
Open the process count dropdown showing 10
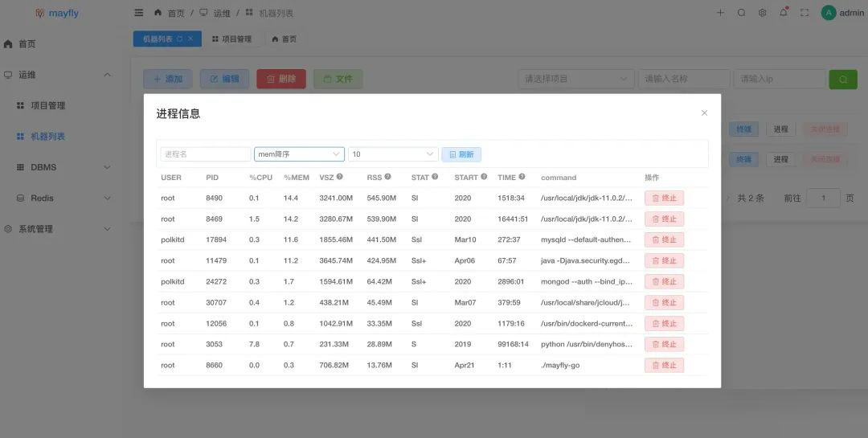tap(393, 154)
